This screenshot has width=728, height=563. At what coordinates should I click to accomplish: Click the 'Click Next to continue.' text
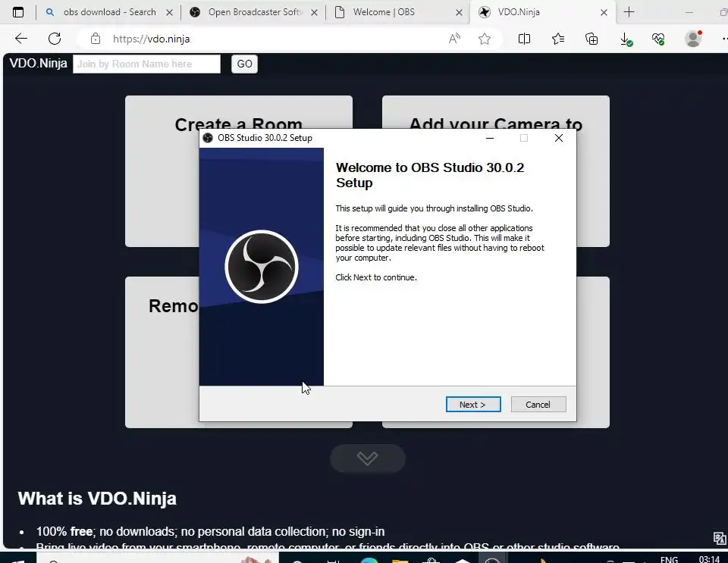(376, 277)
